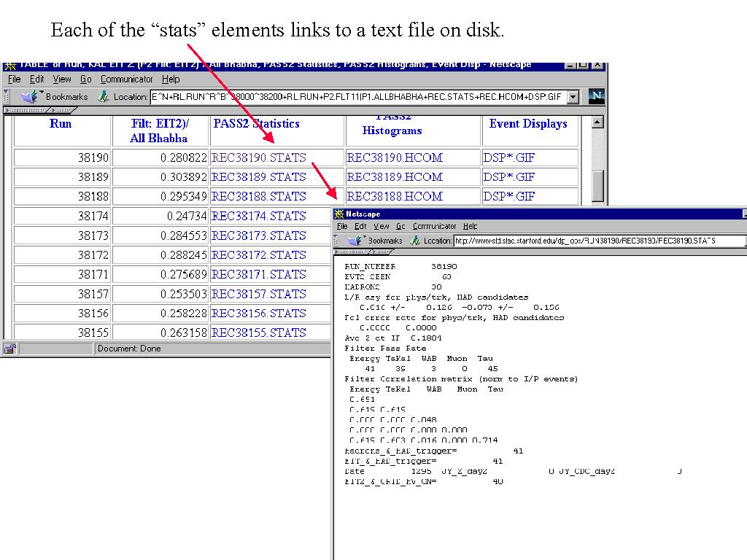The image size is (747, 560).
Task: Open the View menu in the STATS window
Action: 381,227
